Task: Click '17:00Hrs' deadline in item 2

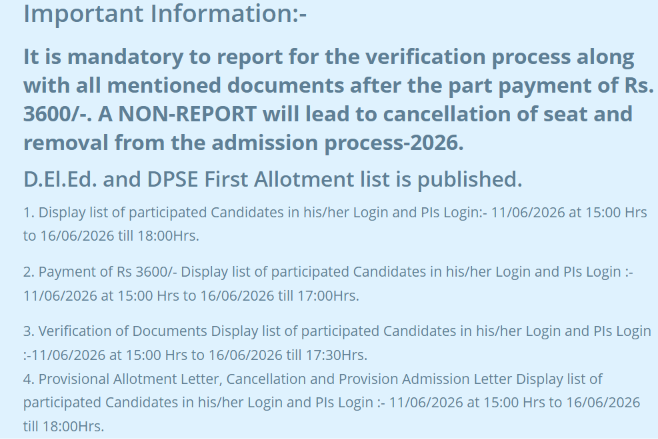Action: [326, 296]
